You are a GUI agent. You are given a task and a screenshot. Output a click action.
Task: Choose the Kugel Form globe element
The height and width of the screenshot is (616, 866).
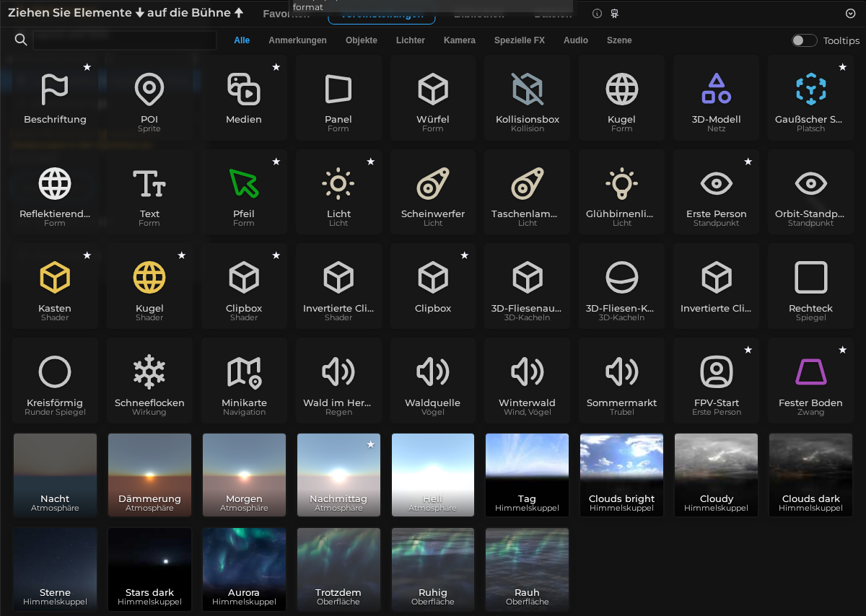click(622, 97)
